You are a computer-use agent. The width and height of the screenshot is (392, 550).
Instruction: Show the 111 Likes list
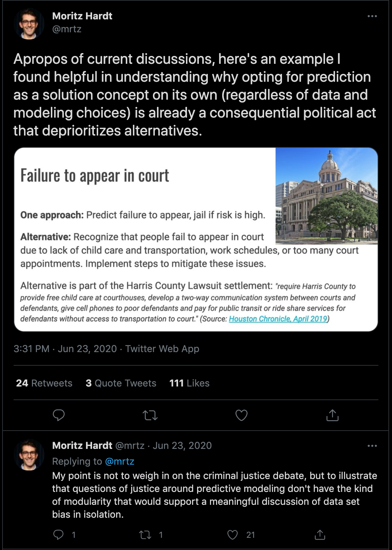click(x=189, y=383)
